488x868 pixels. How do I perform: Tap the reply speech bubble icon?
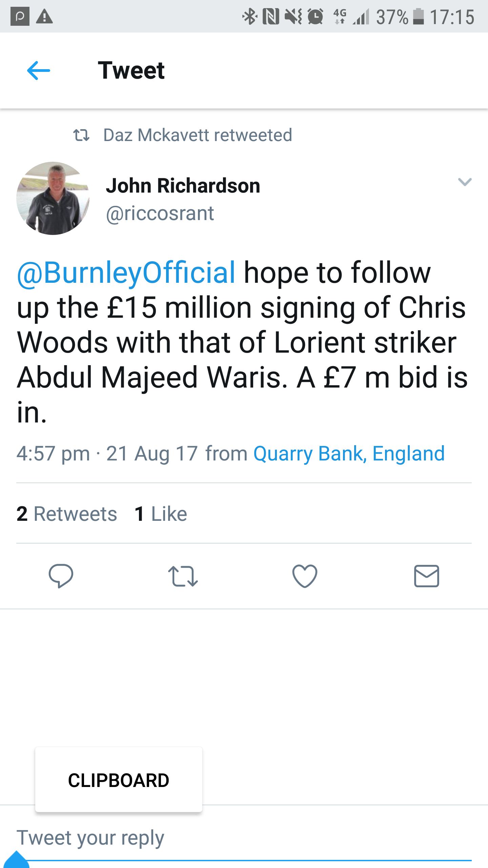pyautogui.click(x=61, y=576)
